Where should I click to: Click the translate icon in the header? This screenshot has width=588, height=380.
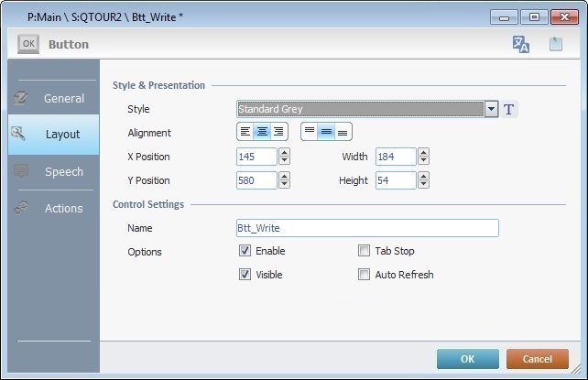[521, 44]
